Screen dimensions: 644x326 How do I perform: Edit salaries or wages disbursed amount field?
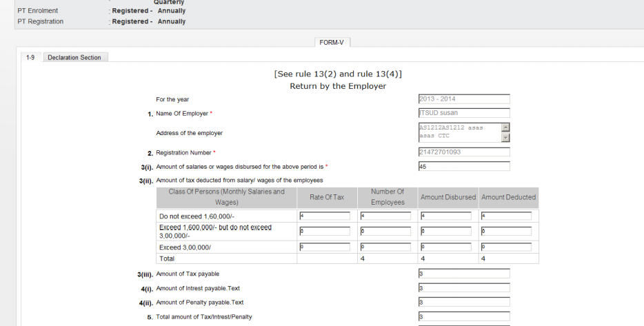click(464, 166)
